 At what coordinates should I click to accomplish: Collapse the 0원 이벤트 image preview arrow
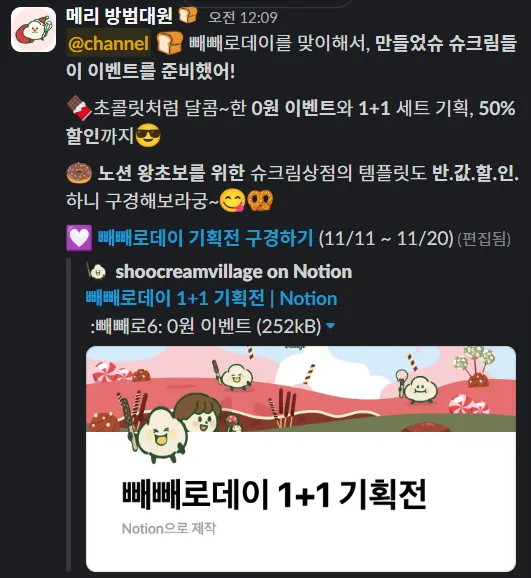pos(331,326)
